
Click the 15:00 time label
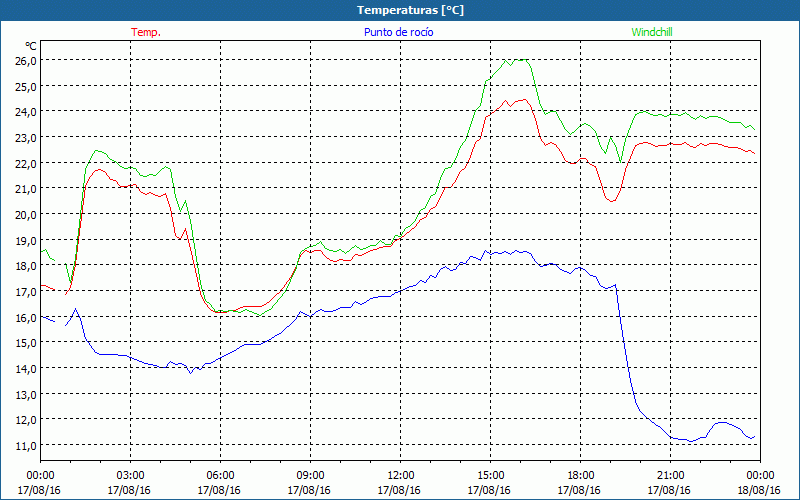click(x=490, y=476)
